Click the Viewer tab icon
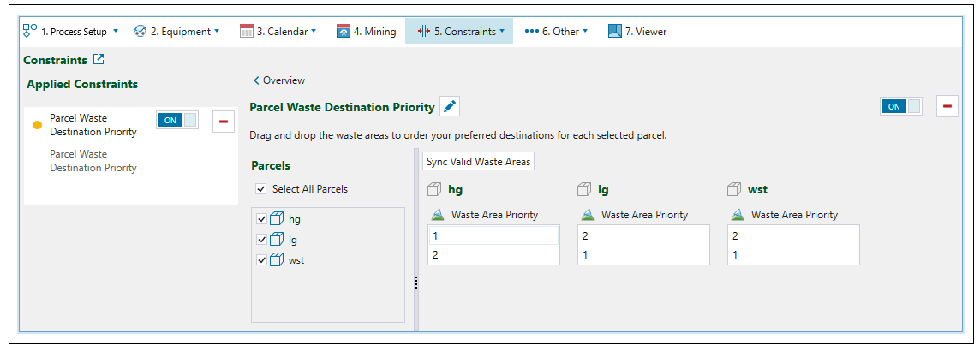The image size is (980, 351). pyautogui.click(x=614, y=32)
